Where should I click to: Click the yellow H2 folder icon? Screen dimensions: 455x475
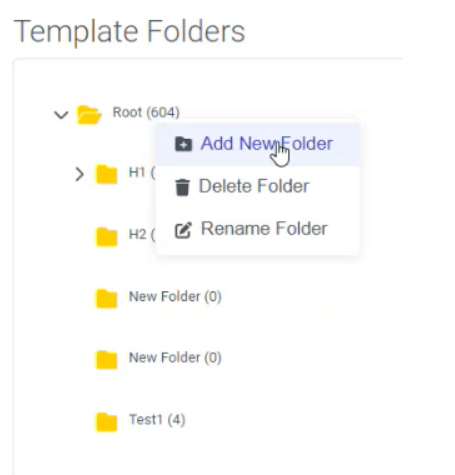pos(107,237)
